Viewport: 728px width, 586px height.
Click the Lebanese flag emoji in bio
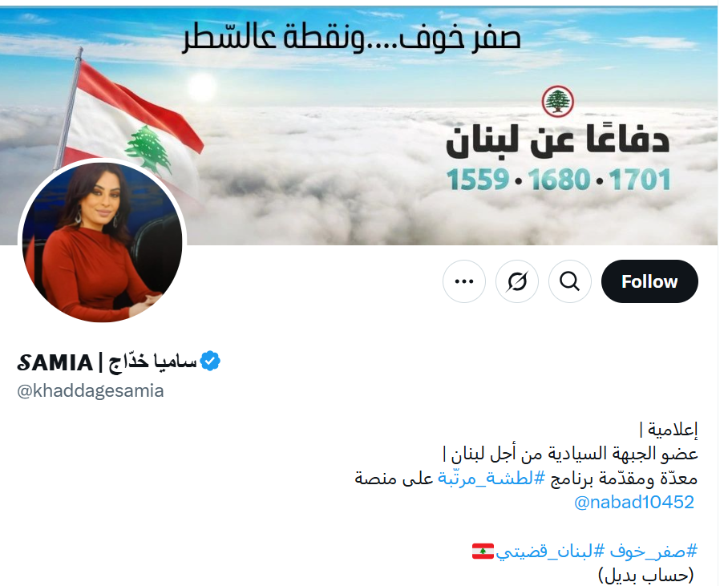[x=483, y=552]
